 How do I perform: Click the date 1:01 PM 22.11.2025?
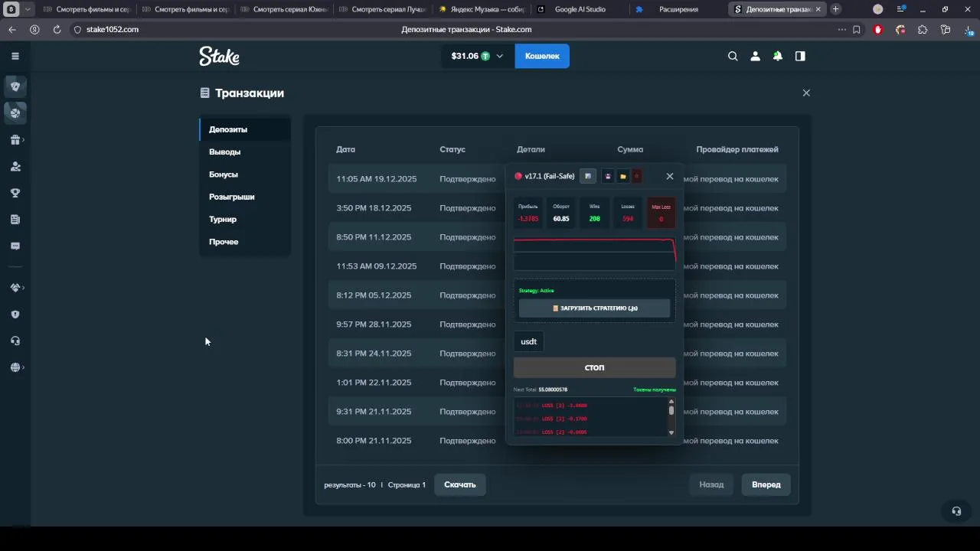pos(374,383)
